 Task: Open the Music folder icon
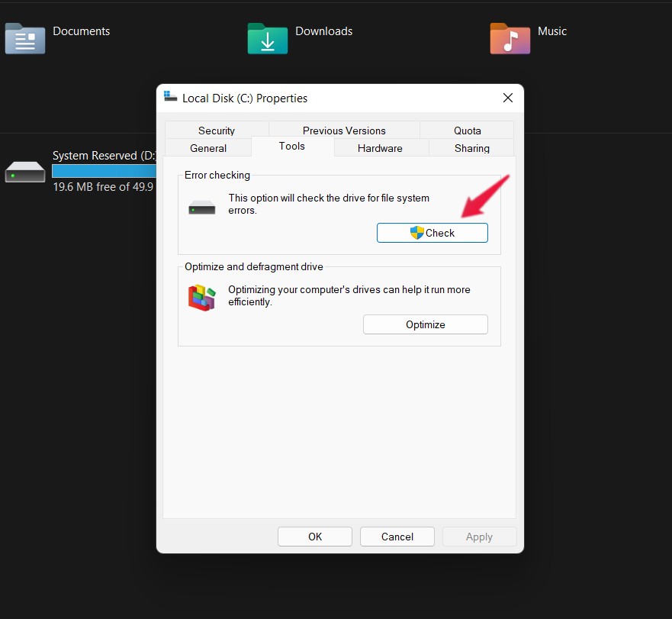click(510, 38)
